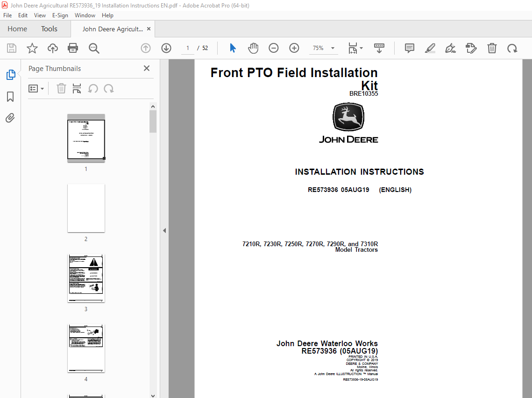Click the (ENGLISH) label text

(395, 190)
